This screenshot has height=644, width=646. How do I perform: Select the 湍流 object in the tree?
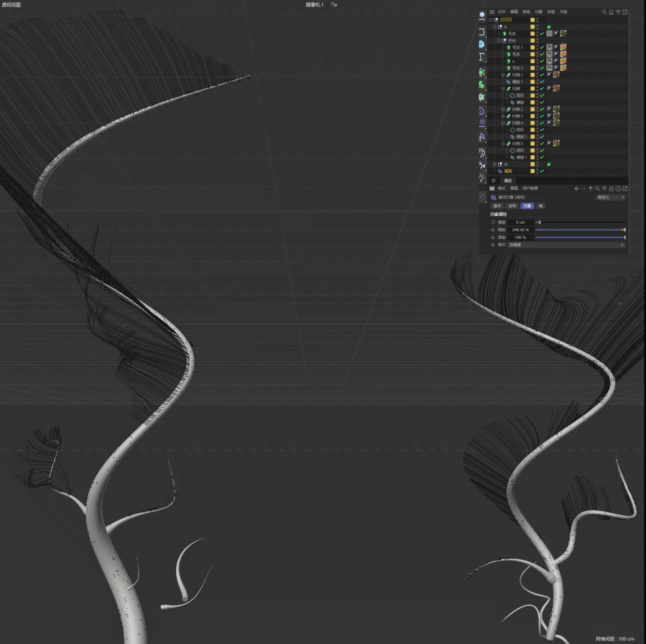[x=508, y=171]
